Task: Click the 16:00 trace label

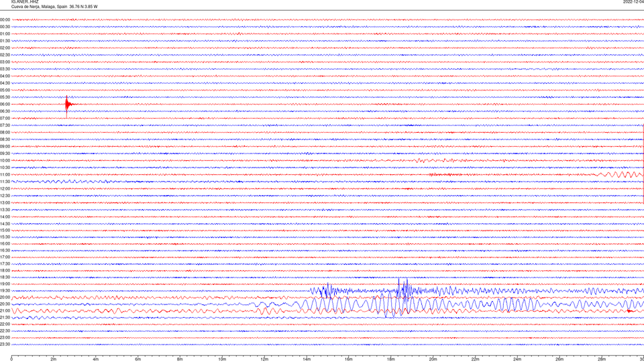Action: click(x=5, y=243)
